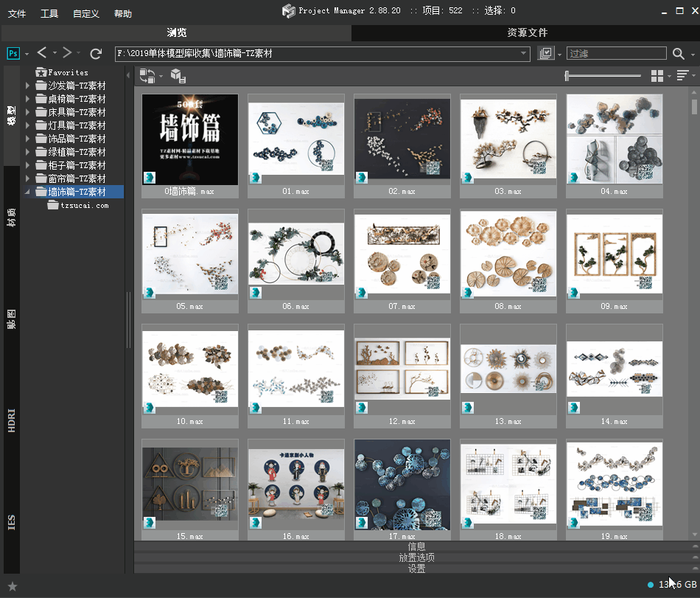Open the 工具 menu
This screenshot has height=598, width=700.
(49, 14)
